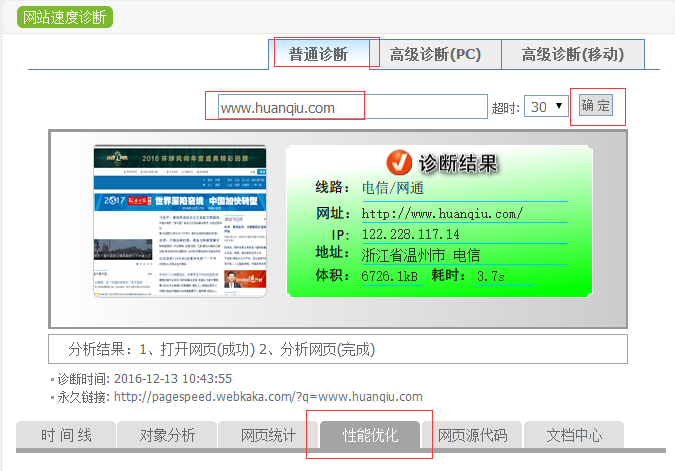This screenshot has height=471, width=675.
Task: Open the 对象分析 tab
Action: pyautogui.click(x=167, y=435)
